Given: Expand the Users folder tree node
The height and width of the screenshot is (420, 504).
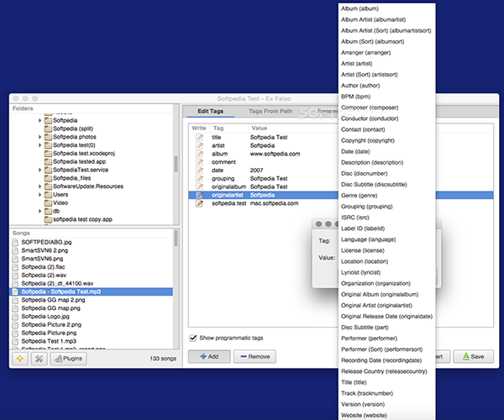Looking at the screenshot, I should point(39,194).
